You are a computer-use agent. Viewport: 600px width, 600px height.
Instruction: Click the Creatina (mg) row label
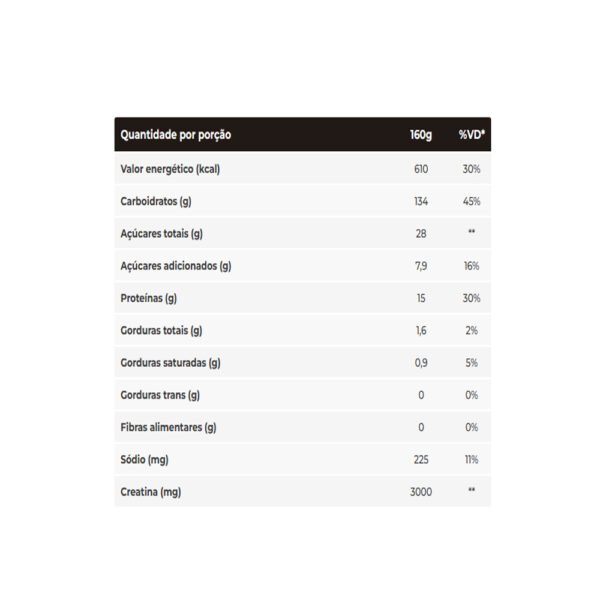(151, 492)
